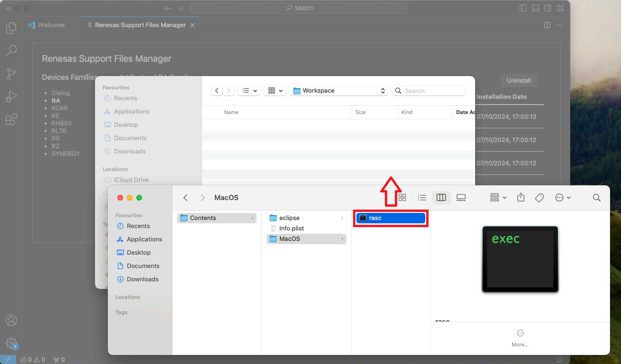The width and height of the screenshot is (621, 364).
Task: Open Manage gear icon in VS Code
Action: click(11, 343)
